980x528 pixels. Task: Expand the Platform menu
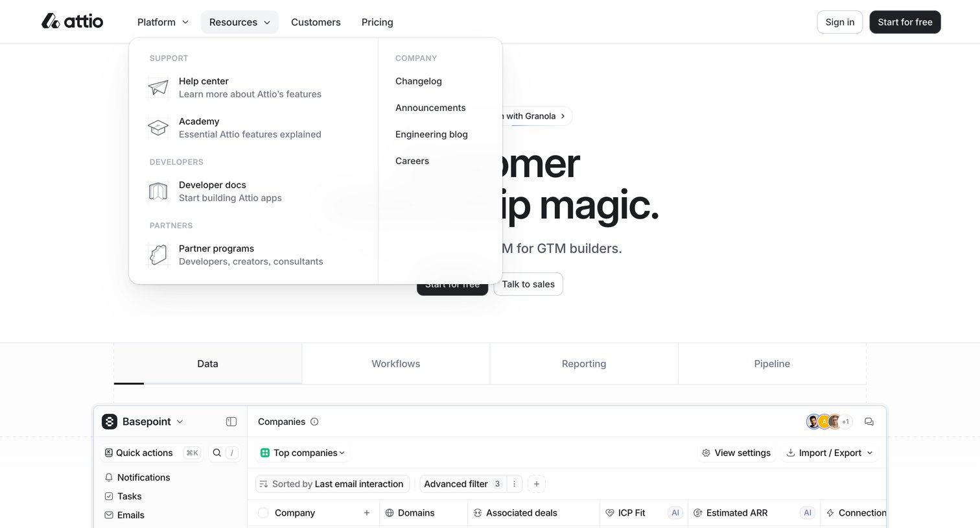point(163,22)
